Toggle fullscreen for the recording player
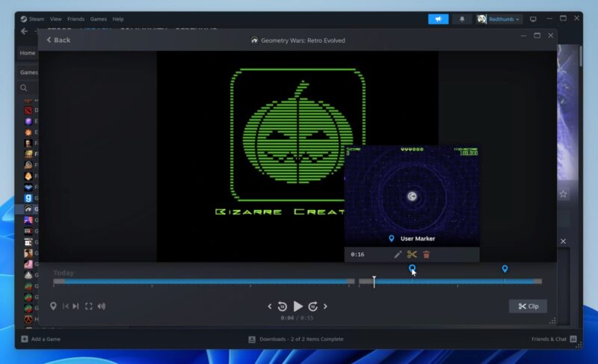The height and width of the screenshot is (364, 598). pos(89,306)
